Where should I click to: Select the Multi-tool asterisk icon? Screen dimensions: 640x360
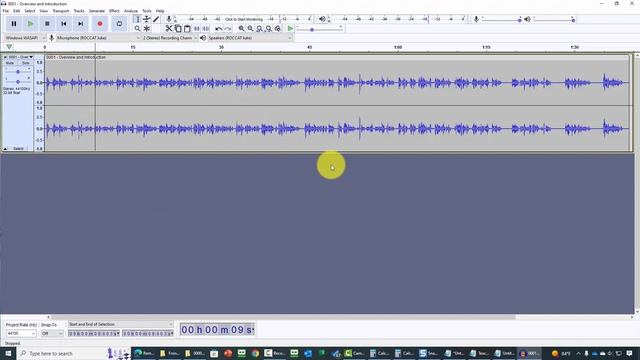[x=147, y=29]
